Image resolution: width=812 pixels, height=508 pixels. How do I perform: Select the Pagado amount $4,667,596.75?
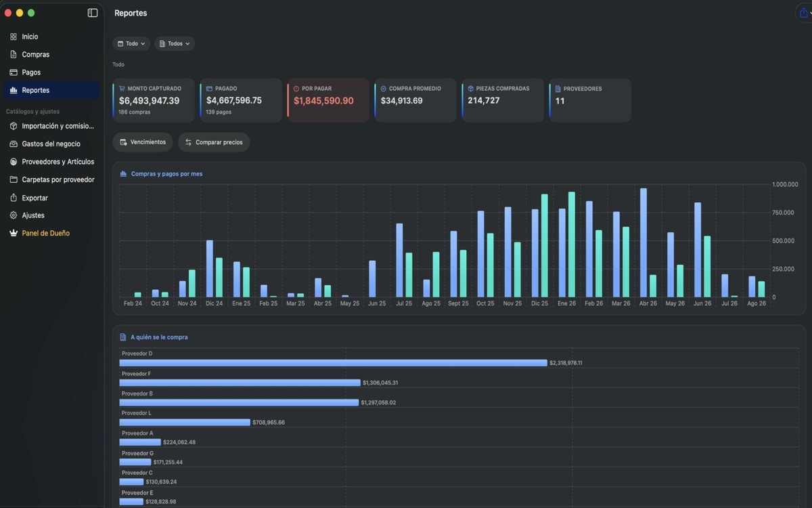234,100
